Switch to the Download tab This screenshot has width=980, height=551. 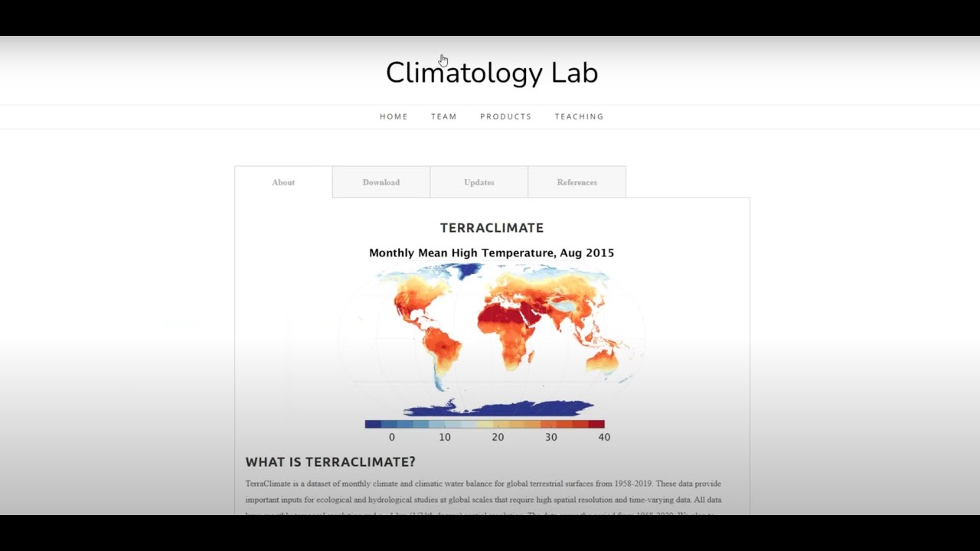(381, 182)
